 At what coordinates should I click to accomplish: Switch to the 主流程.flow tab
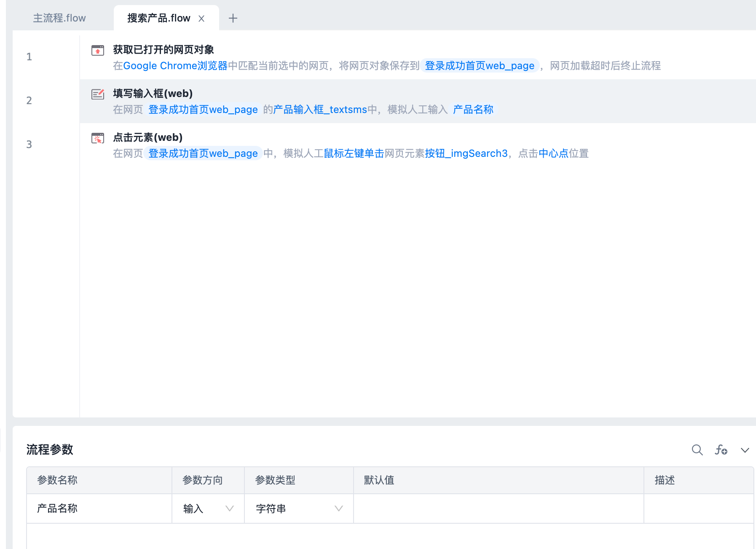[59, 18]
